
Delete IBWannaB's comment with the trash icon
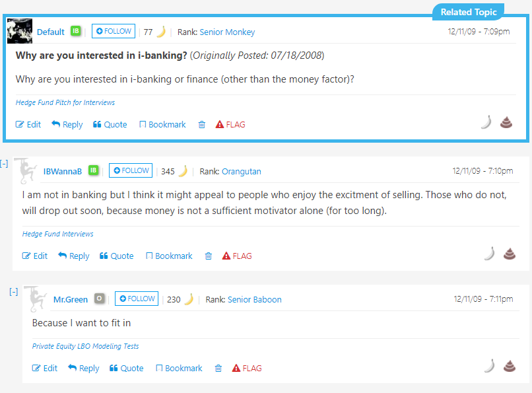tap(209, 256)
